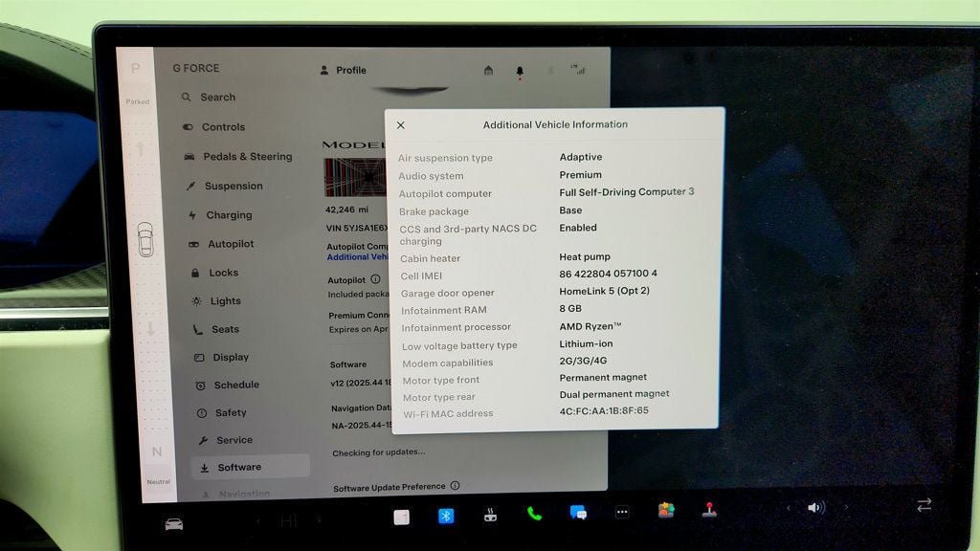Open the Toybox colorful icon
This screenshot has width=980, height=551.
pos(666,511)
